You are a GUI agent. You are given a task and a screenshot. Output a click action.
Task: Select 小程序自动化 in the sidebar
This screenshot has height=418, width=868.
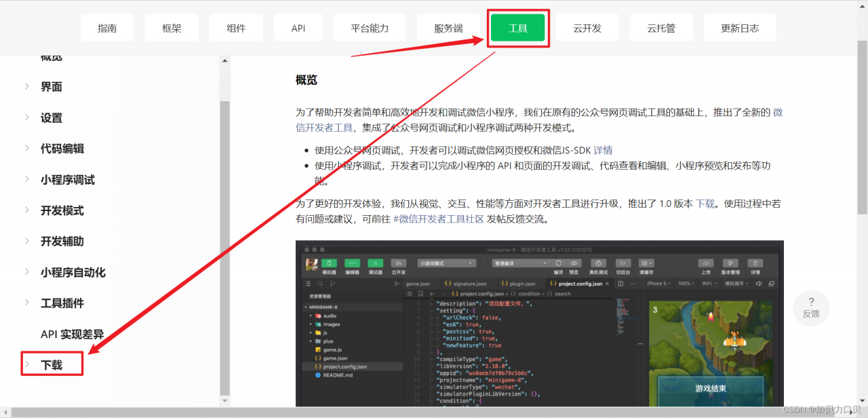73,272
